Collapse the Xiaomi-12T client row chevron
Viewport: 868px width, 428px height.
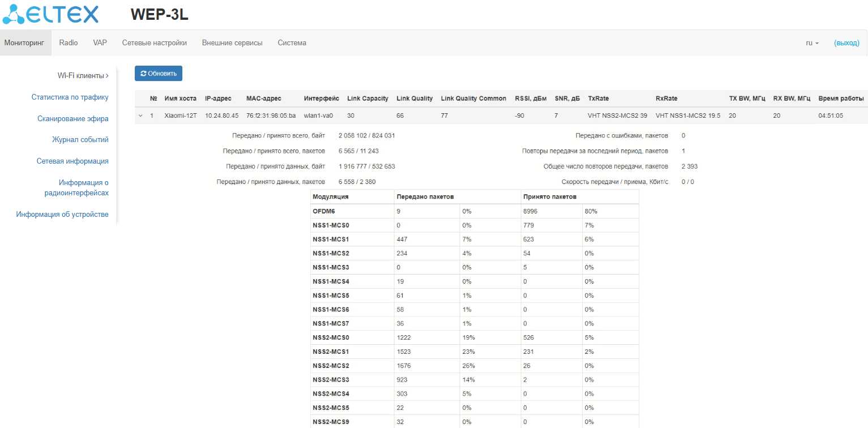click(140, 115)
